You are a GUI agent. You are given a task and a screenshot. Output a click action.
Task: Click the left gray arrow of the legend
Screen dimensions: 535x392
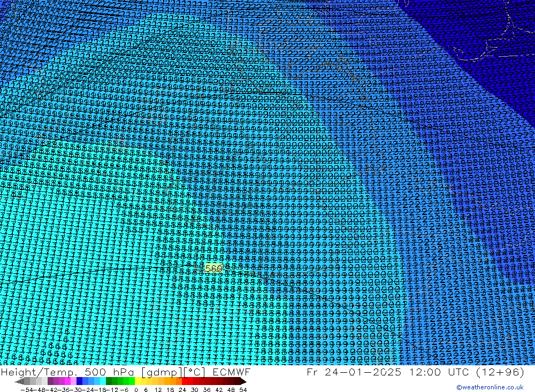click(x=19, y=381)
